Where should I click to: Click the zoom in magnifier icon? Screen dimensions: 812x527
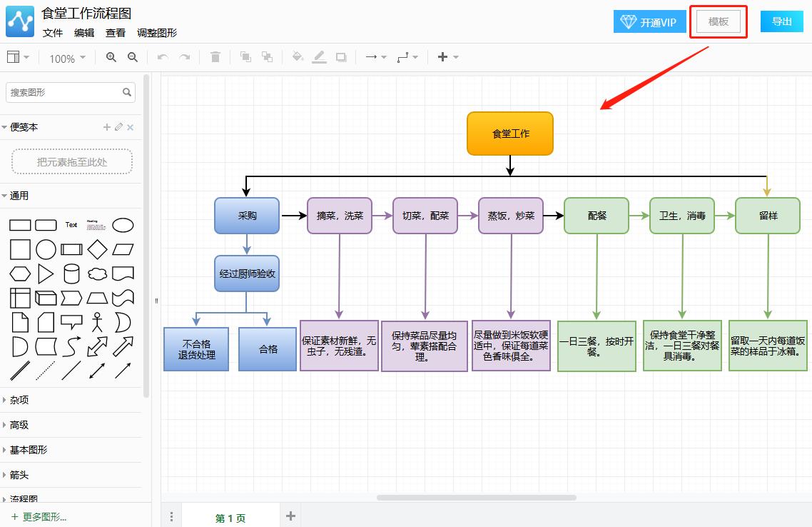point(111,57)
